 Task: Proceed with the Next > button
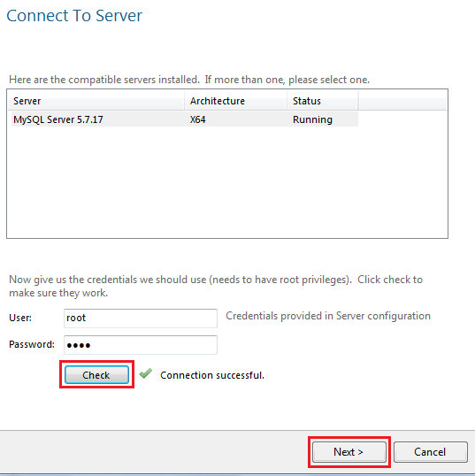click(x=349, y=452)
